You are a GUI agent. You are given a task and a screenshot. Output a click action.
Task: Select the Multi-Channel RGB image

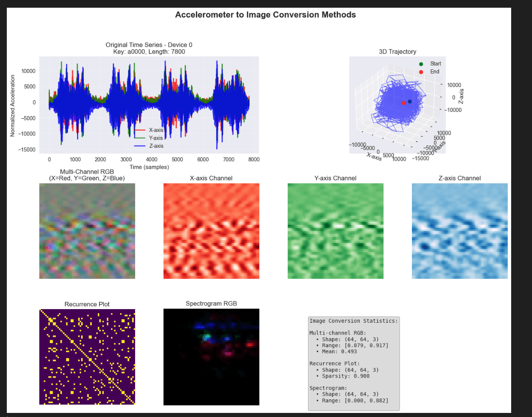click(x=87, y=231)
